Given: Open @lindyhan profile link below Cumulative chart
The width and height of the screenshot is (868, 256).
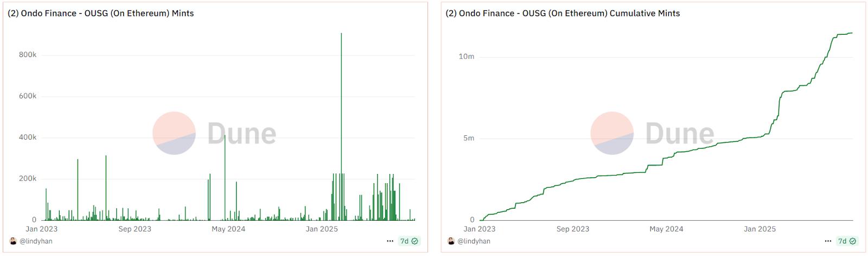Looking at the screenshot, I should 474,241.
